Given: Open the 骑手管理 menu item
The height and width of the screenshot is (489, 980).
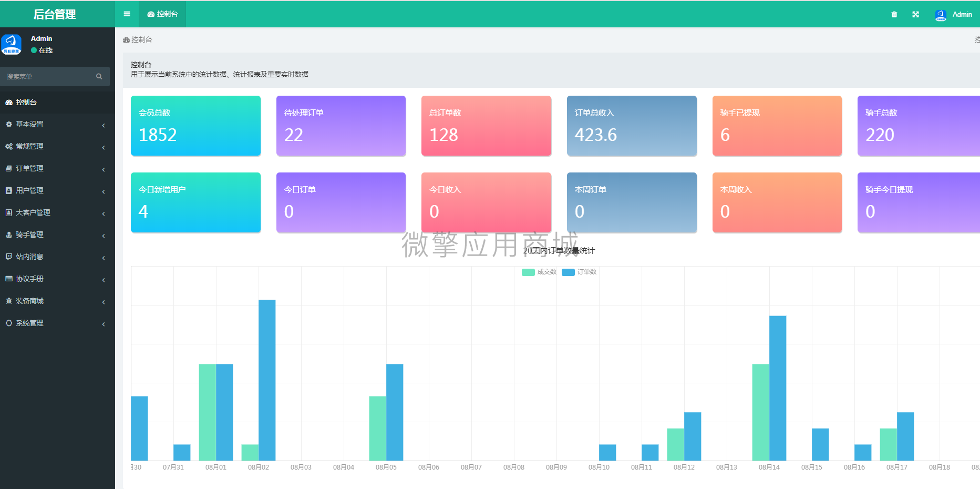Looking at the screenshot, I should (57, 235).
